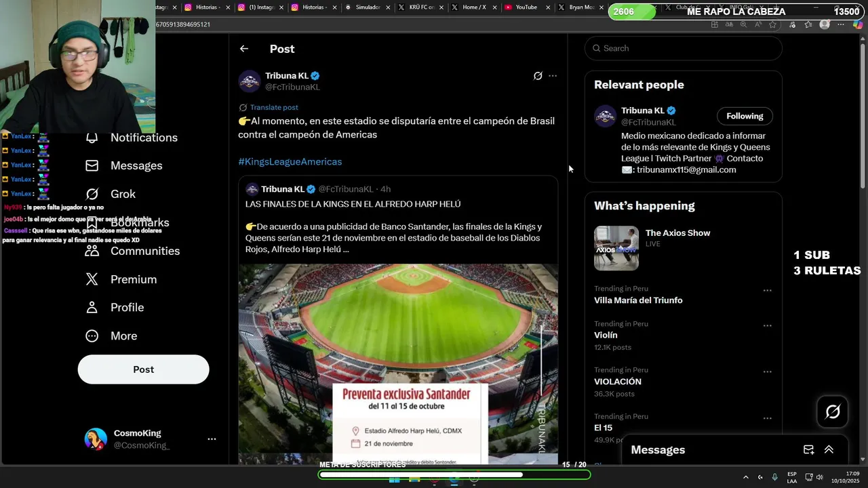
Task: Open options for Violín trend
Action: click(767, 325)
